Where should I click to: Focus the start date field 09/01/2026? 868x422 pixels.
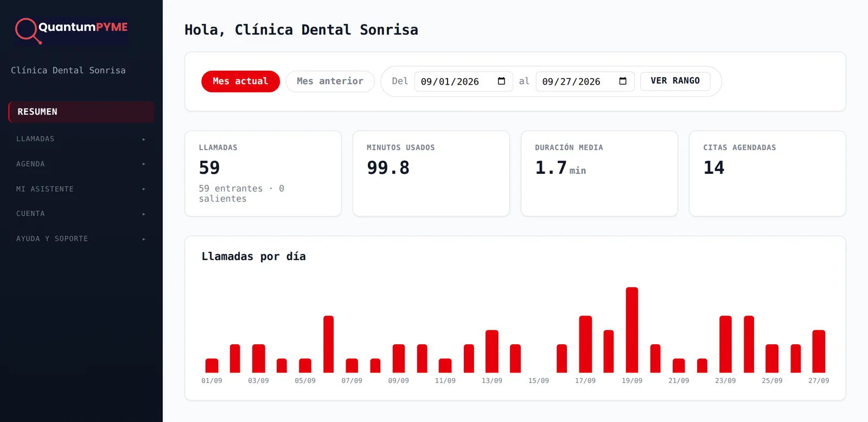point(464,81)
